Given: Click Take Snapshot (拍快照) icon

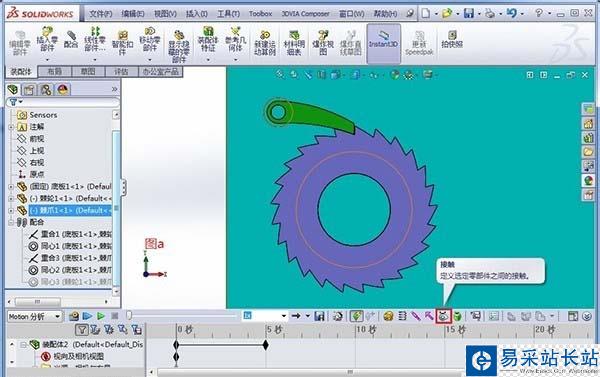Looking at the screenshot, I should 452,39.
